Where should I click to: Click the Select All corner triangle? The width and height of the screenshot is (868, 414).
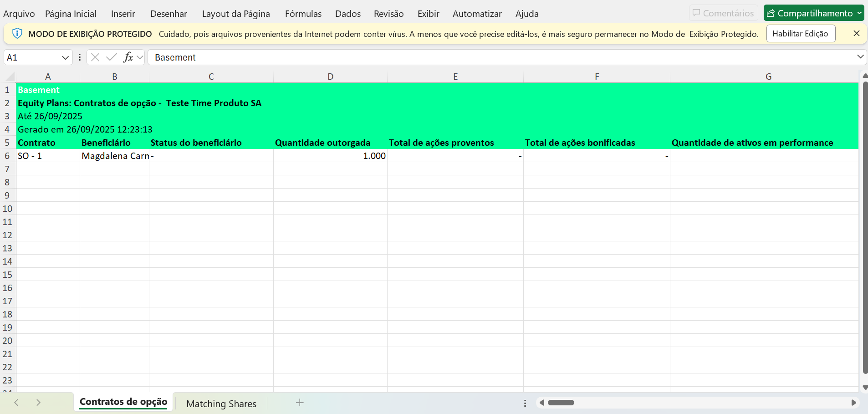[10, 77]
